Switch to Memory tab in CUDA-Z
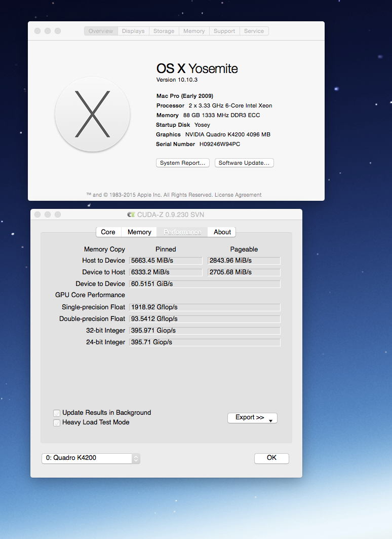The image size is (392, 539). pos(139,232)
